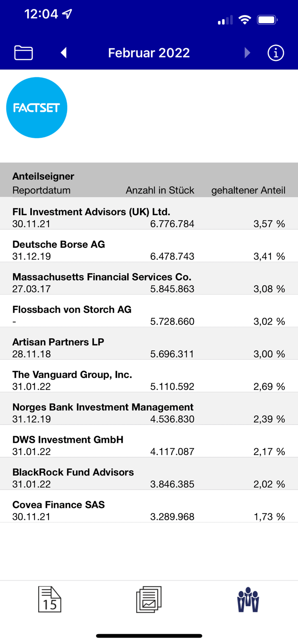Open the calendar document tab

[x=50, y=599]
